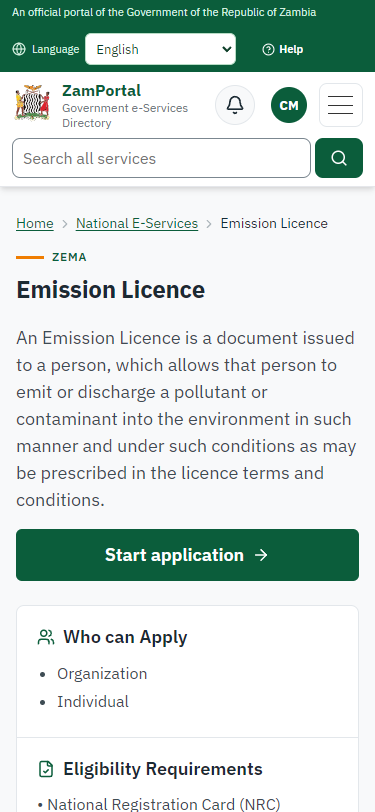
Task: Open the National E-Services breadcrumb link
Action: [137, 223]
